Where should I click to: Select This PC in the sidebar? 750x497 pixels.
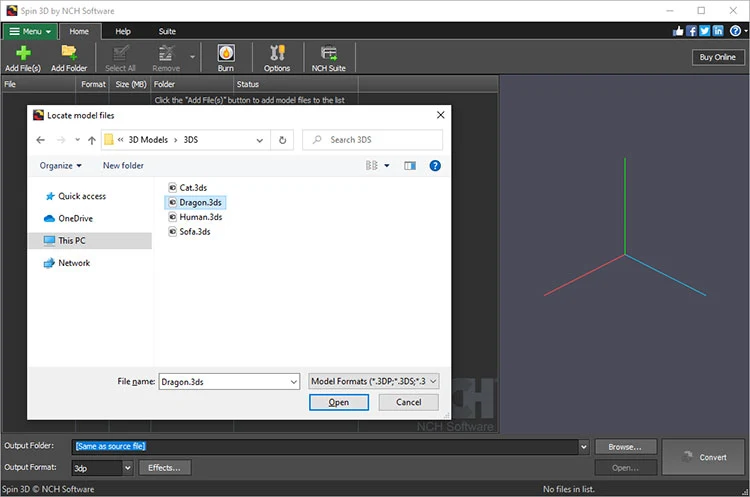[90, 241]
